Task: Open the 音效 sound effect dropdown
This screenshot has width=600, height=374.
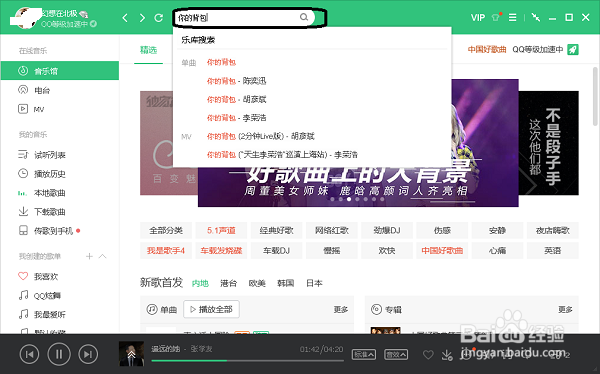Action: tap(396, 354)
